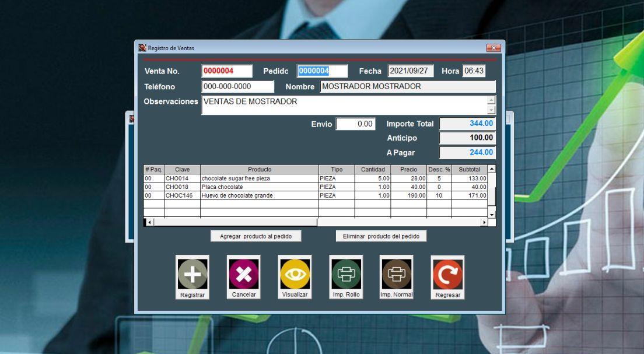Click the product table horizontal scrollbar thumb

tap(235, 222)
